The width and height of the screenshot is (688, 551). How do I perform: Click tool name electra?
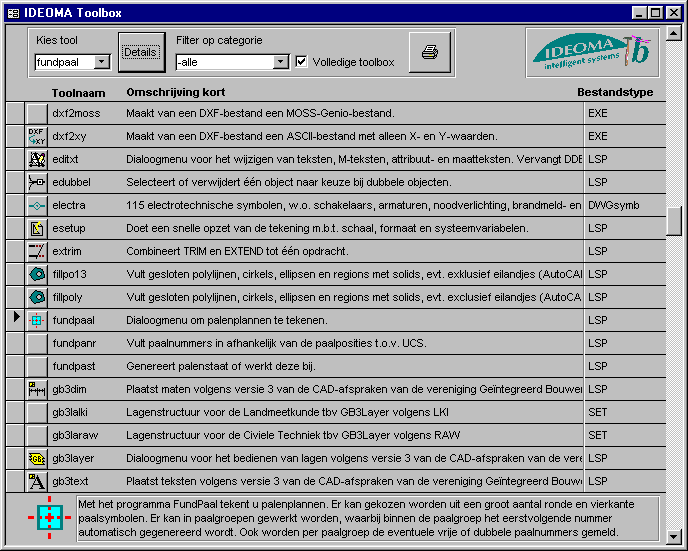pos(69,205)
